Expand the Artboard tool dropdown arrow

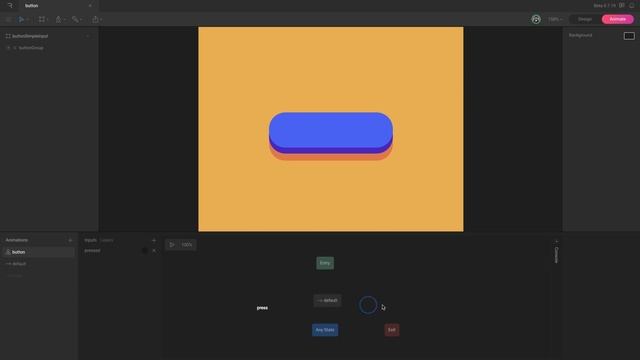(x=47, y=20)
